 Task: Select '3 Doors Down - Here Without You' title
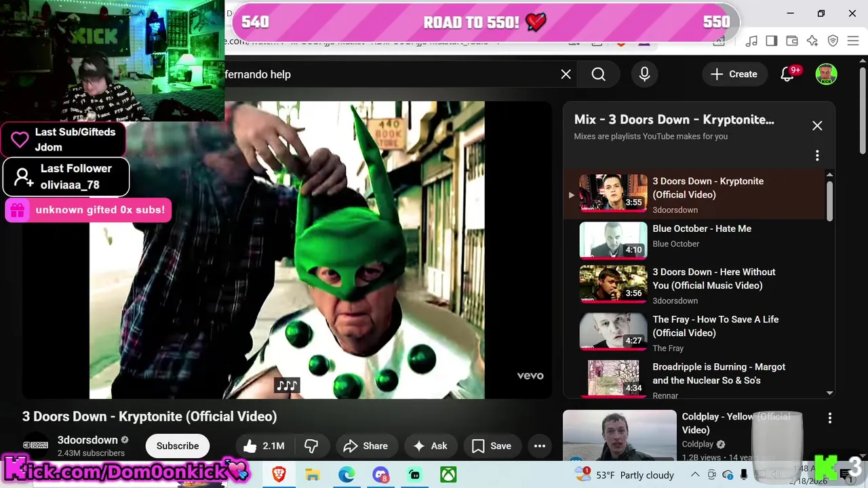pos(714,279)
